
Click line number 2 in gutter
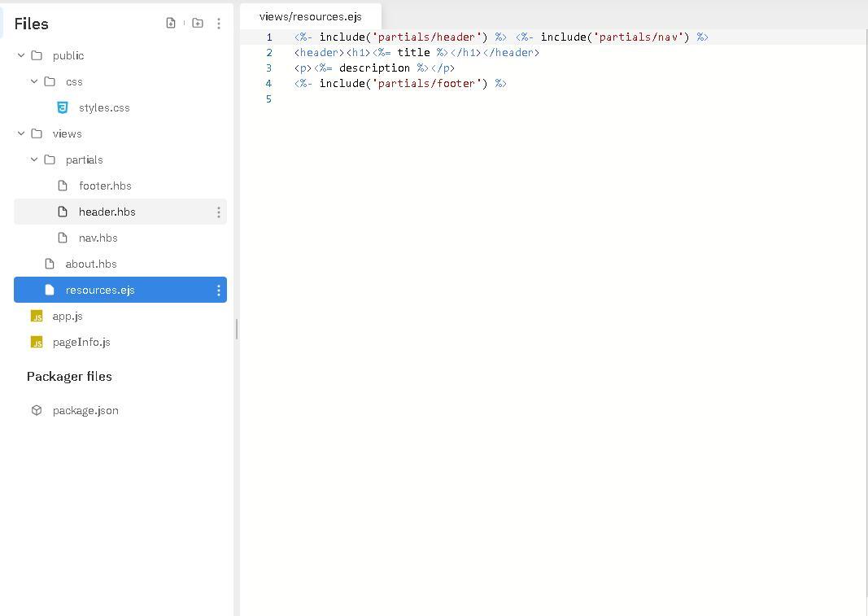click(269, 53)
